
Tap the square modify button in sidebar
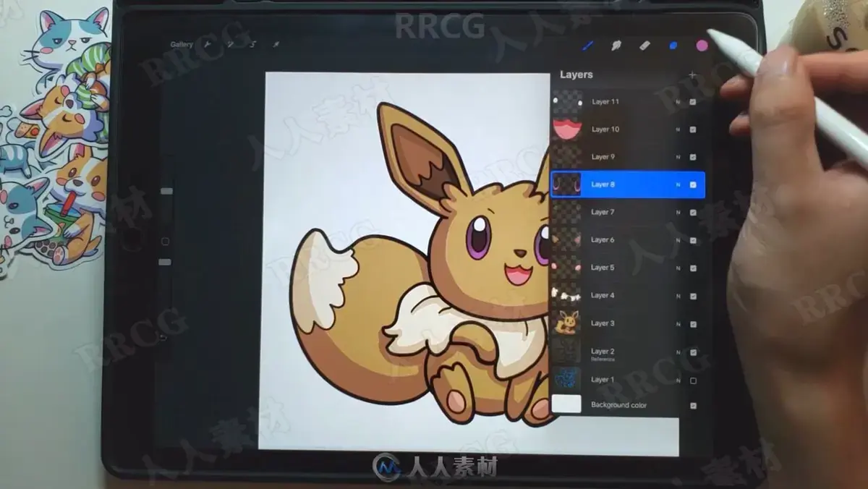(165, 241)
